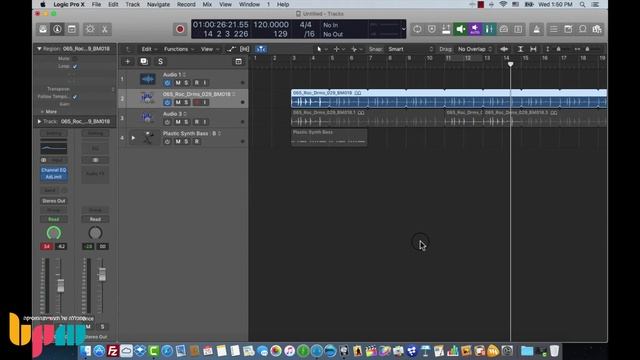
Task: Expand the Track inspector disclosure triangle
Action: point(39,121)
